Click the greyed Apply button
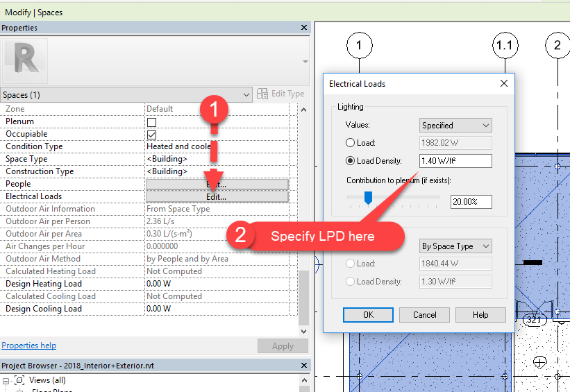Screen dimensions: 570x392 pyautogui.click(x=283, y=346)
